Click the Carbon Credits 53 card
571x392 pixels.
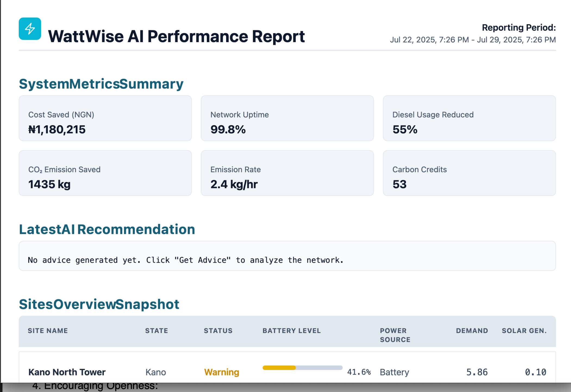click(469, 173)
